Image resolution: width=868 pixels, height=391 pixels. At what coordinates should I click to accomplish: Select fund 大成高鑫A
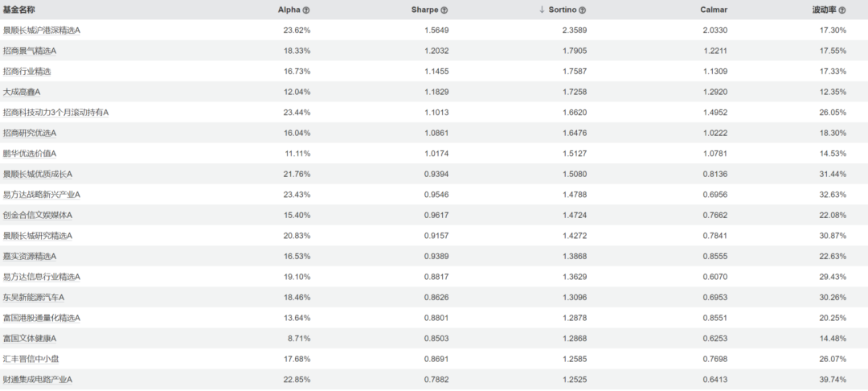pos(22,92)
